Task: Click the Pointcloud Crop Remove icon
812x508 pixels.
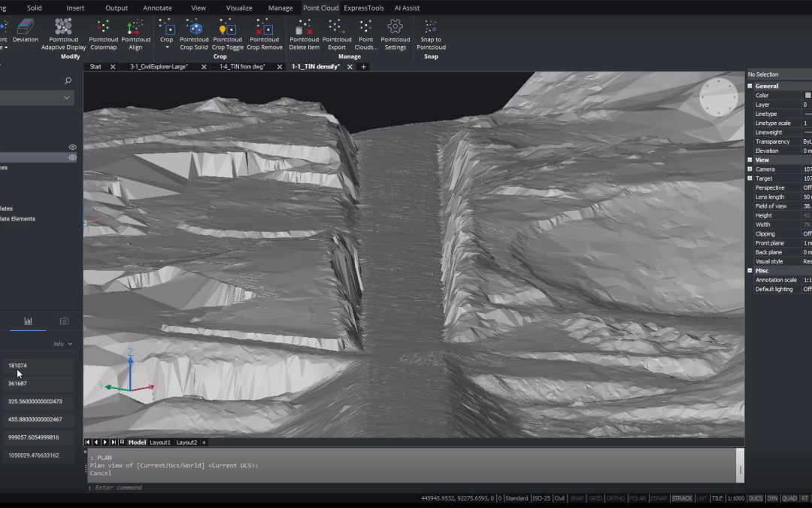Action: pos(265,28)
